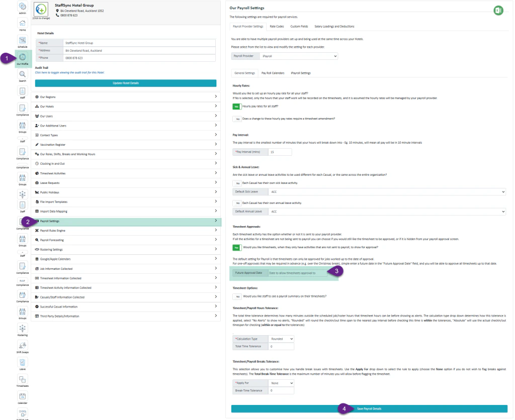Open Salary Loadings and Deductions tab

(x=334, y=27)
